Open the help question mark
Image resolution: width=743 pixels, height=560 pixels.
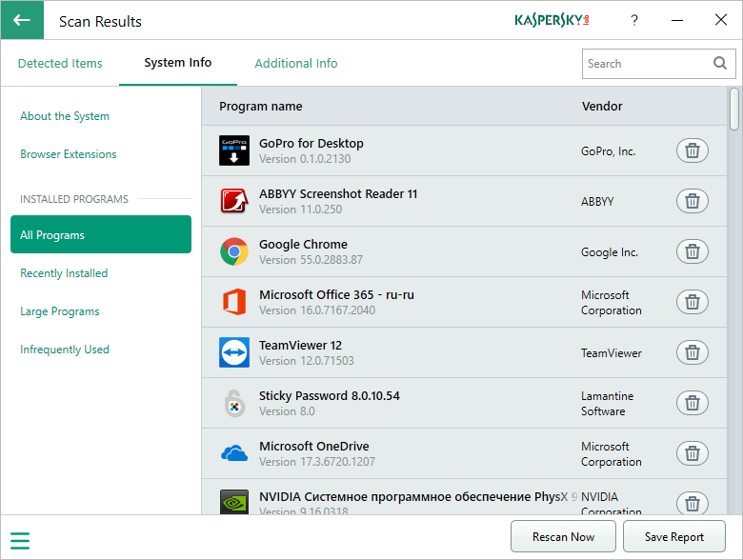click(634, 20)
